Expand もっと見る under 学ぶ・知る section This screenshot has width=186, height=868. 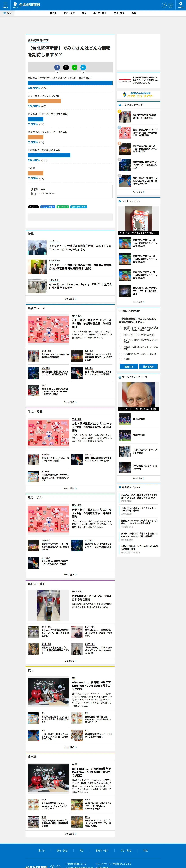click(70, 488)
